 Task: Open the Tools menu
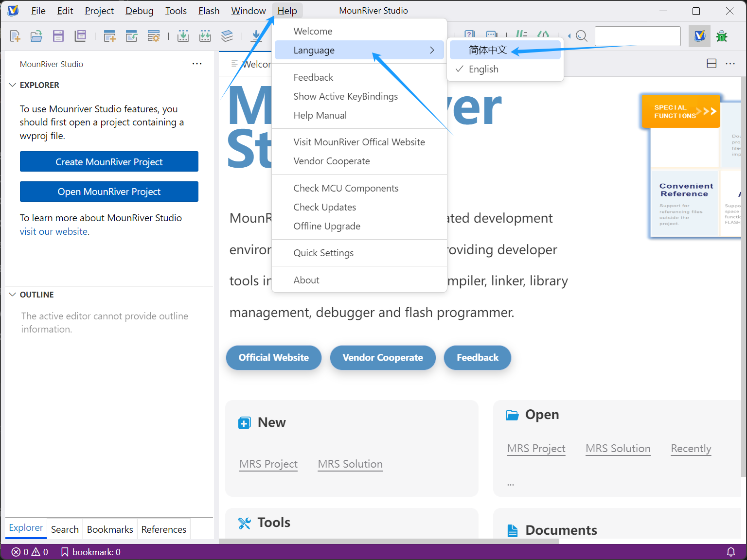[176, 11]
